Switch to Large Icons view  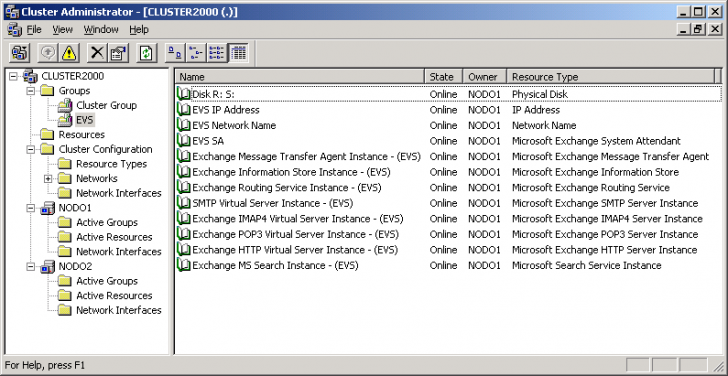[x=176, y=52]
